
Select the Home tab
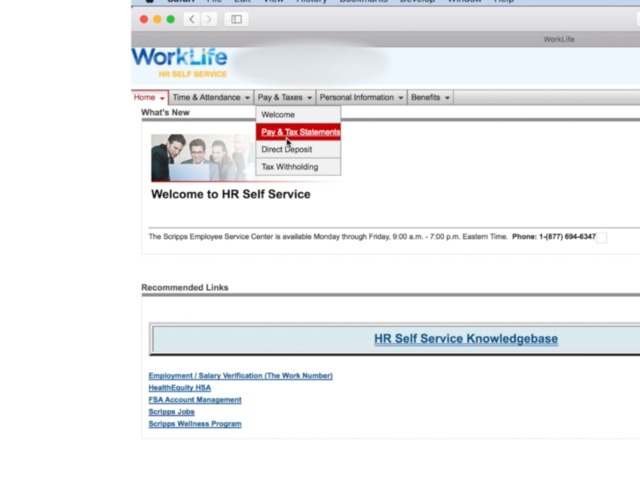[x=148, y=97]
